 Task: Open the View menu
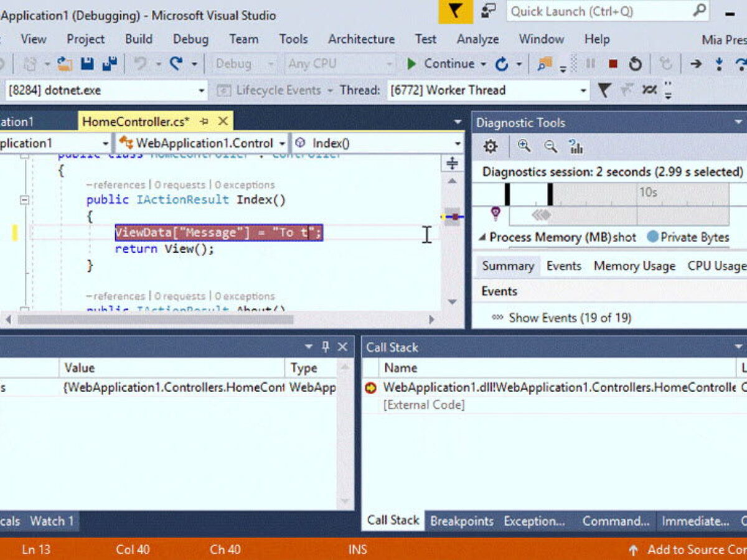[x=33, y=39]
